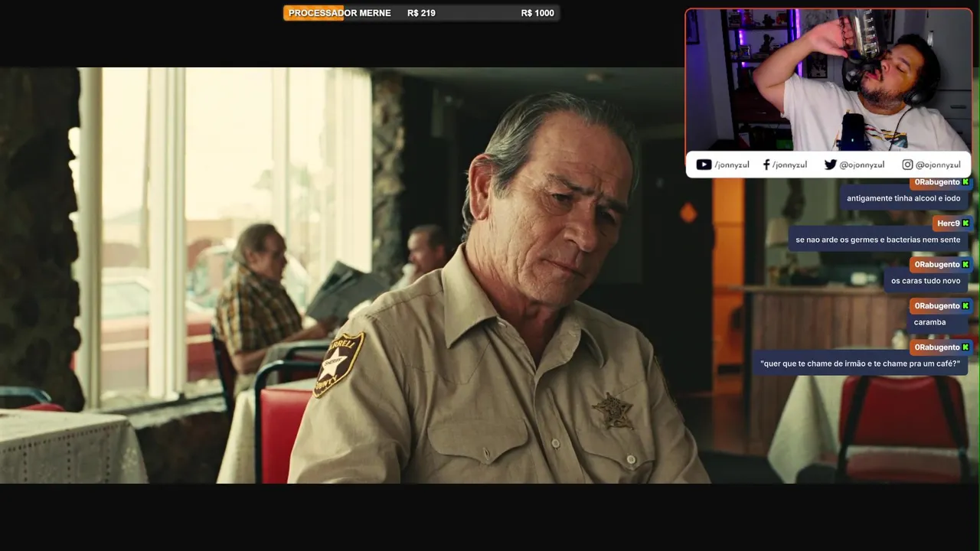Click the green badge above the 'quer que te chame' message

[x=965, y=347]
